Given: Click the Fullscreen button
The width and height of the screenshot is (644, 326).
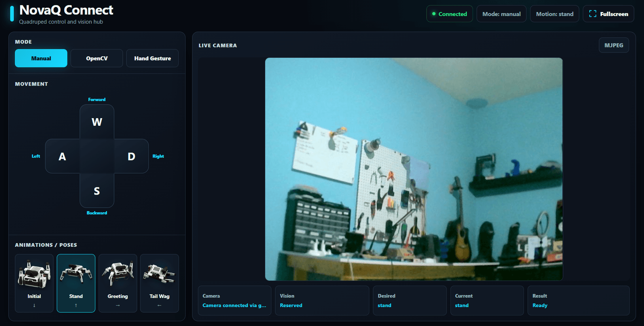Looking at the screenshot, I should (608, 14).
